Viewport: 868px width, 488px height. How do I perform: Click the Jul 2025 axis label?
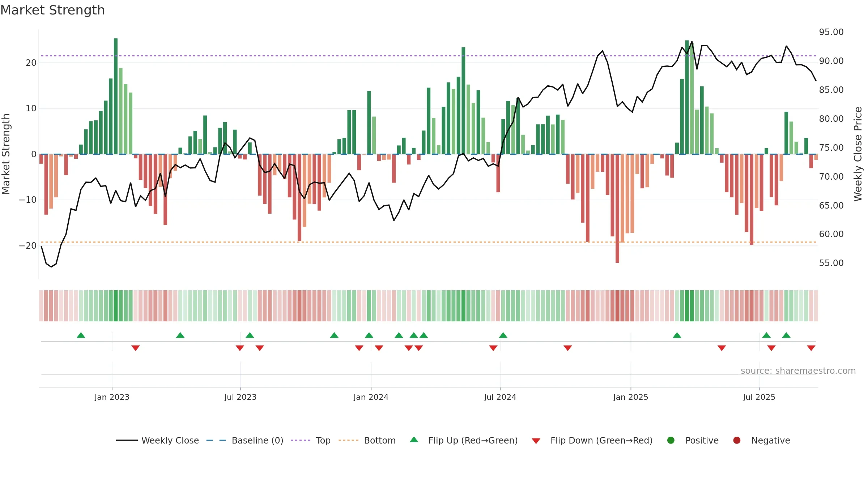pyautogui.click(x=759, y=397)
